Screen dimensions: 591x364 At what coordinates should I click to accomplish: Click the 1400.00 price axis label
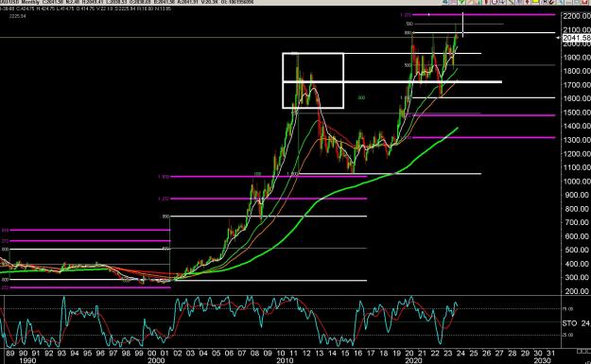(576, 126)
